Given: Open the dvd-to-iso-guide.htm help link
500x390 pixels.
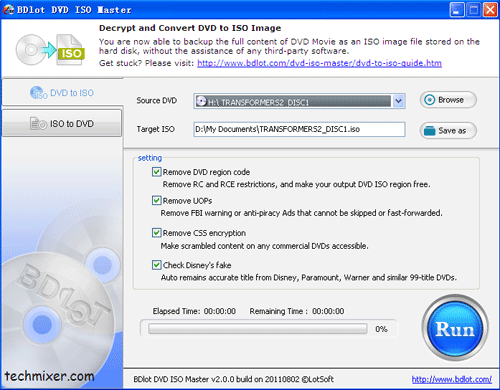Looking at the screenshot, I should (x=319, y=63).
